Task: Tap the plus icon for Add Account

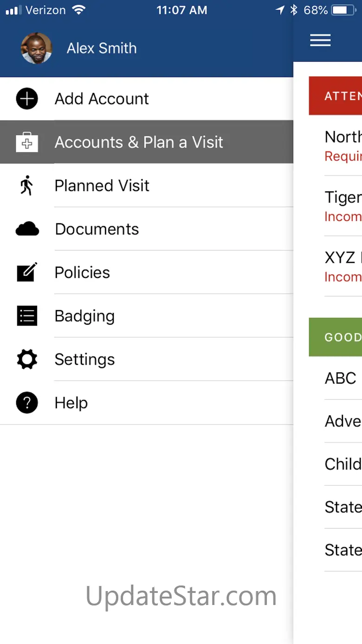Action: click(x=27, y=99)
